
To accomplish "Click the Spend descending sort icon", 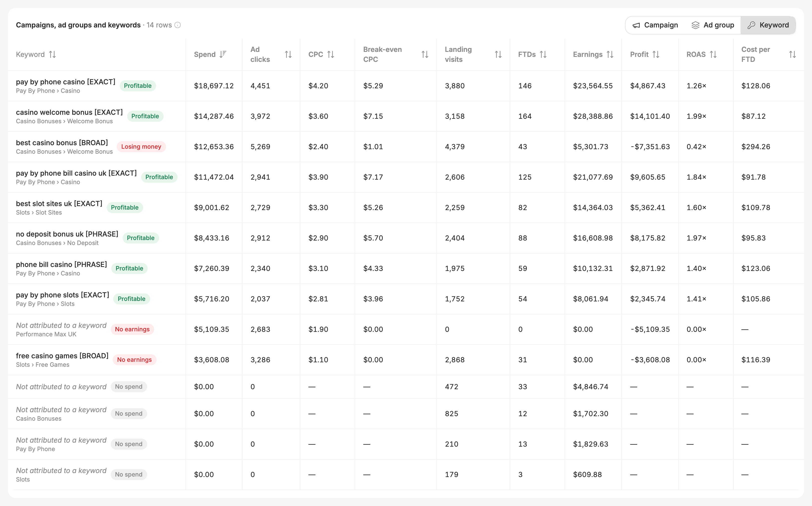I will click(x=223, y=54).
